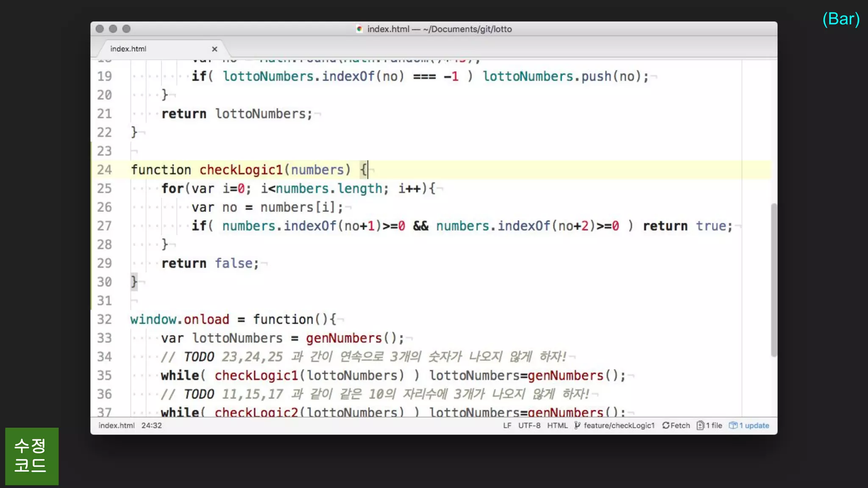Click the green 수정 코드 box
868x488 pixels.
tap(32, 456)
